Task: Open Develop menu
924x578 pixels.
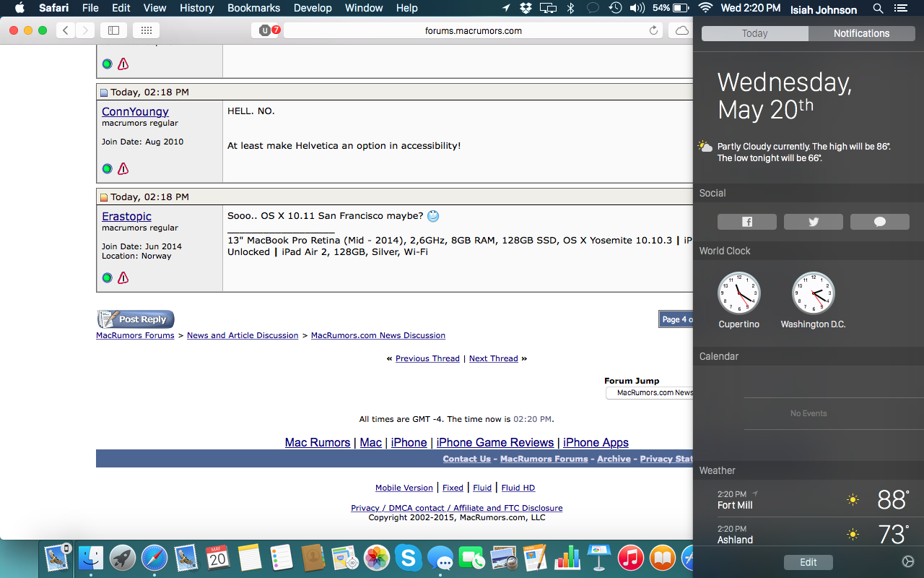Action: 313,8
